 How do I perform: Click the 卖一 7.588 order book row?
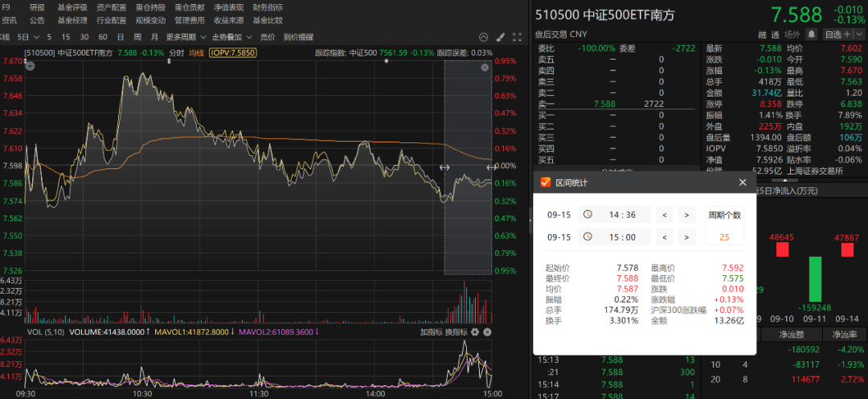point(616,104)
